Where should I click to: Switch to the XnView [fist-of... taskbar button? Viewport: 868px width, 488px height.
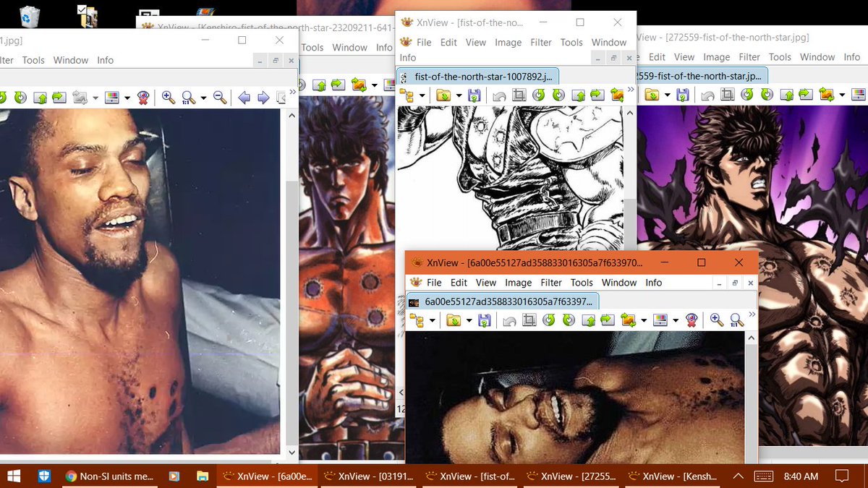[x=470, y=476]
